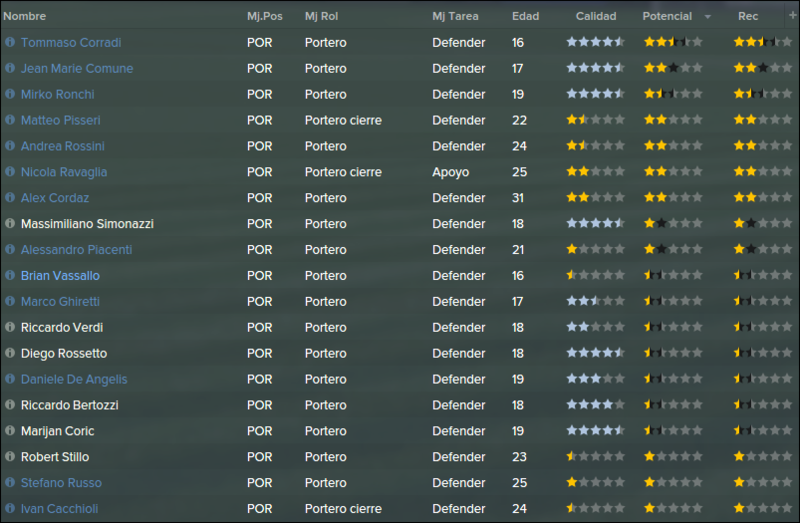The height and width of the screenshot is (523, 800).
Task: Open Nicola Ravaglia player profile
Action: [x=64, y=172]
